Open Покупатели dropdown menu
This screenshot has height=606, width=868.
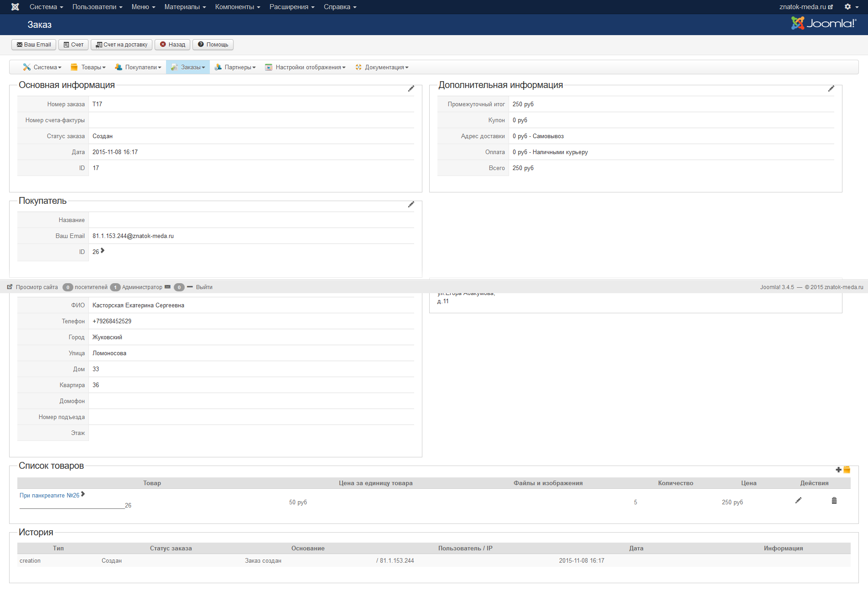pos(138,67)
